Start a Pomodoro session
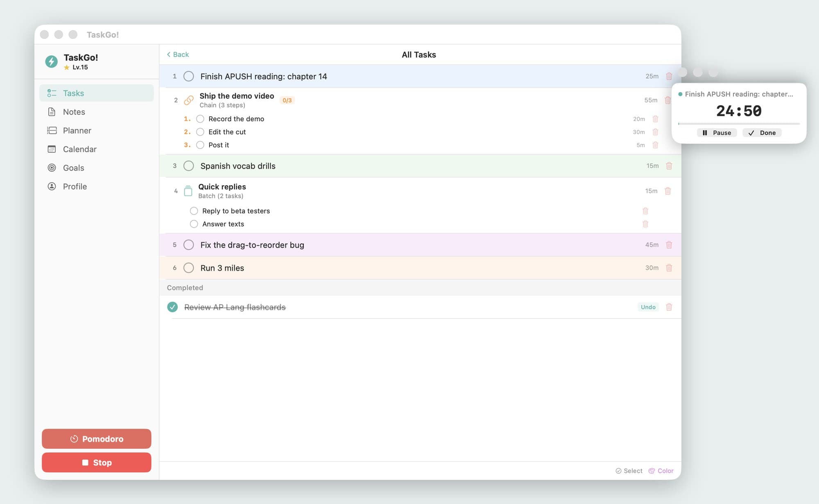 pyautogui.click(x=97, y=439)
